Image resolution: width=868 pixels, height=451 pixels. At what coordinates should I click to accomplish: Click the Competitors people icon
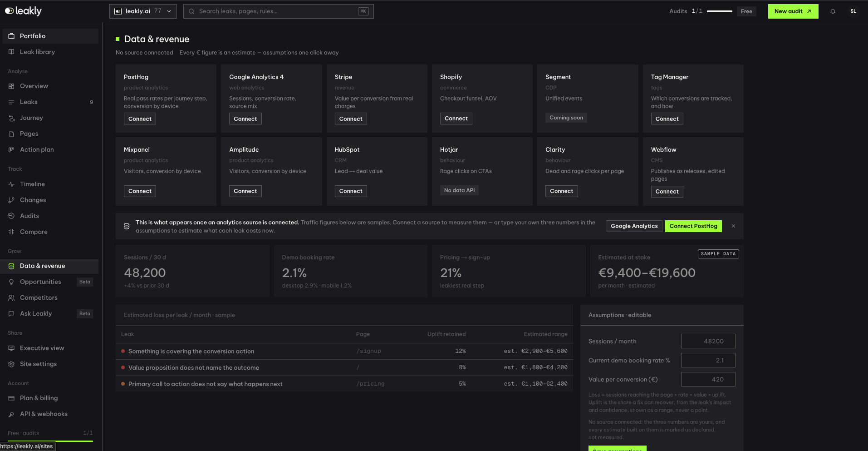[x=11, y=297]
